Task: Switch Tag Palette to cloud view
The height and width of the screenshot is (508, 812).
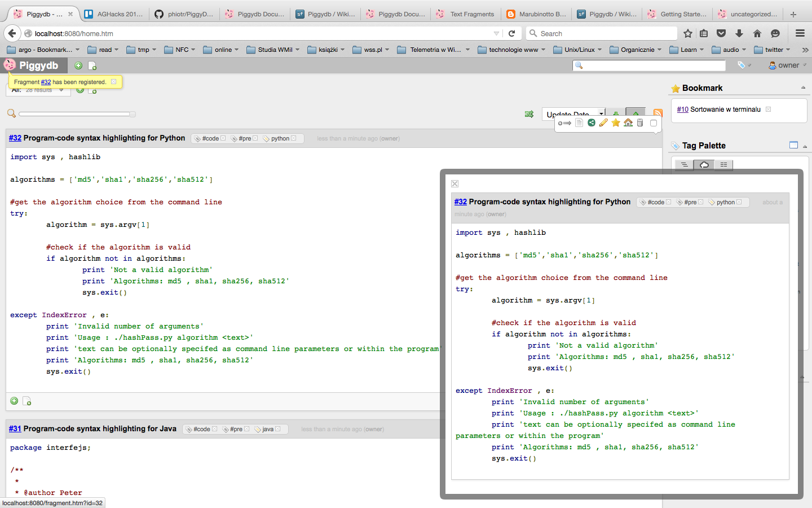Action: click(704, 165)
